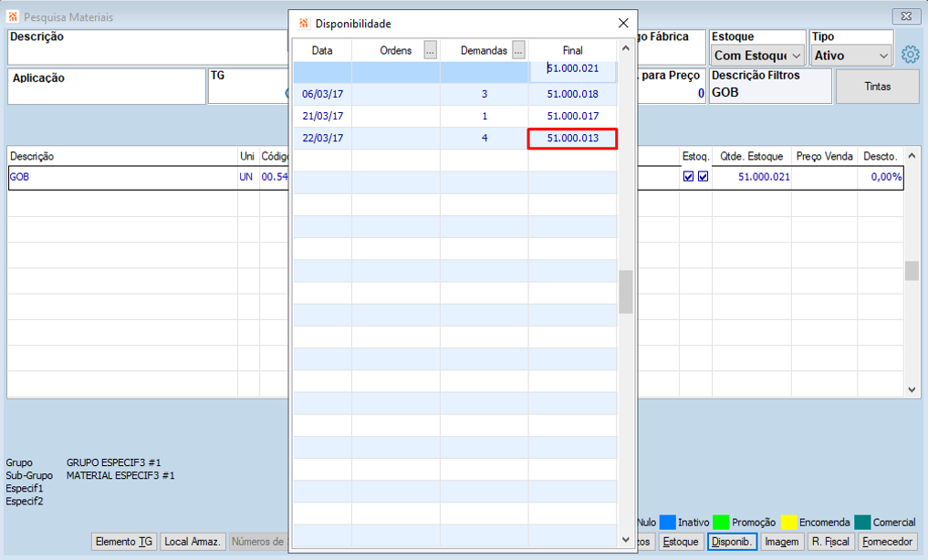This screenshot has height=560, width=928.
Task: Click the Disponibilidade window app icon
Action: click(304, 23)
